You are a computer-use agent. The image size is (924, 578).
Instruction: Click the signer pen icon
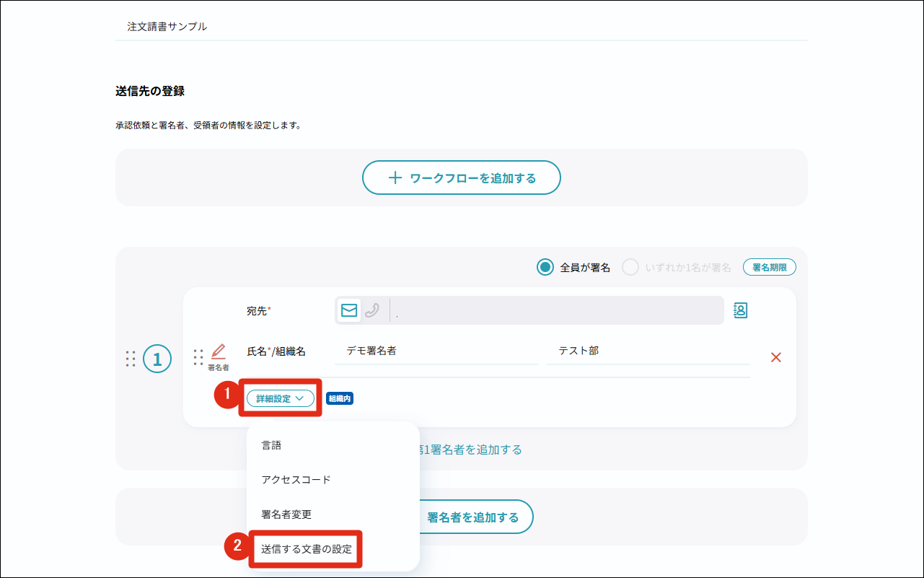coord(218,352)
